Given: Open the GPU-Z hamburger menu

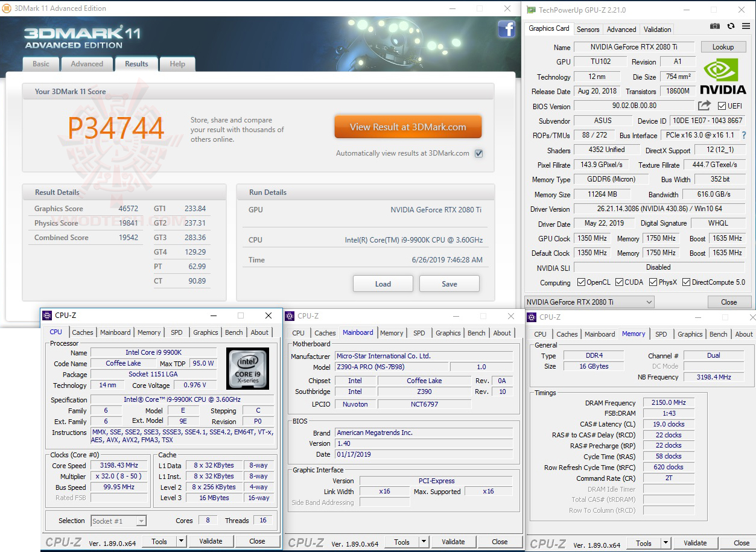Looking at the screenshot, I should click(x=746, y=26).
